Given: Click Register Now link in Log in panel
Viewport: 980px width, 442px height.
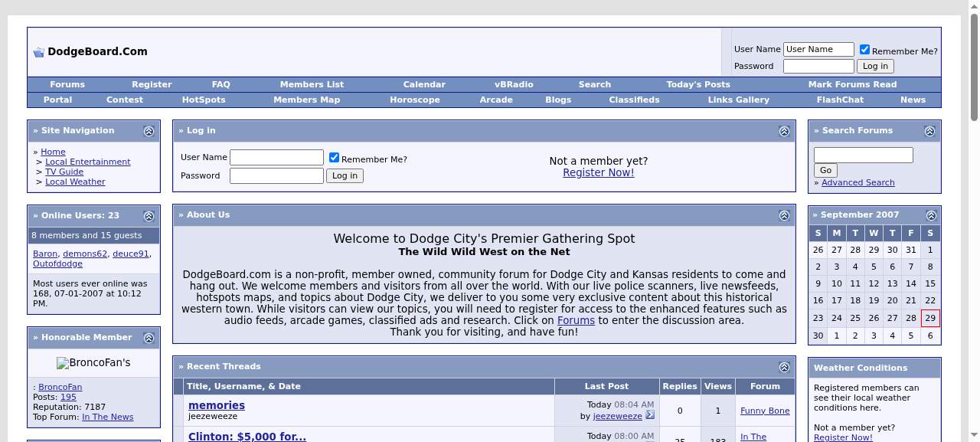Looking at the screenshot, I should (x=599, y=172).
